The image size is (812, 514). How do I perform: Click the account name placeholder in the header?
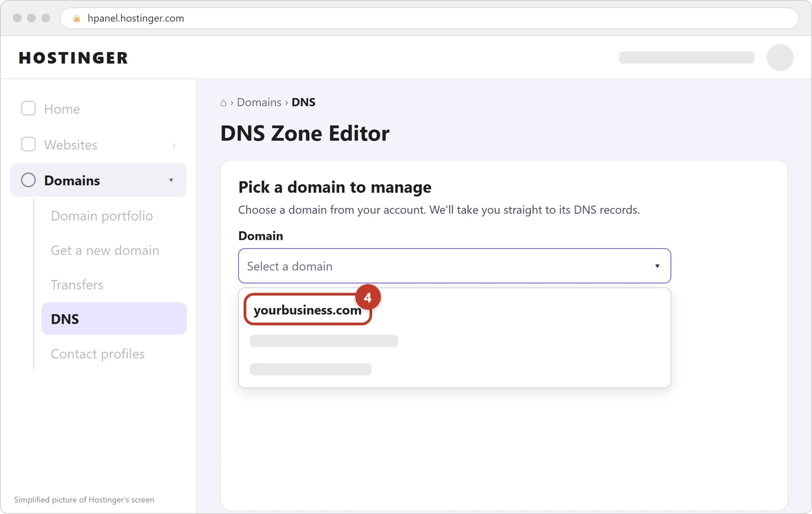pyautogui.click(x=687, y=57)
